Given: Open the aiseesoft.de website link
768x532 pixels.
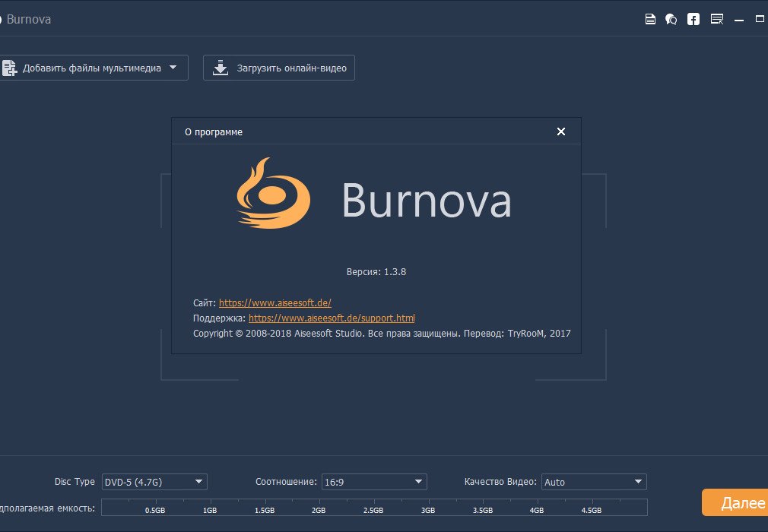Looking at the screenshot, I should [x=275, y=302].
